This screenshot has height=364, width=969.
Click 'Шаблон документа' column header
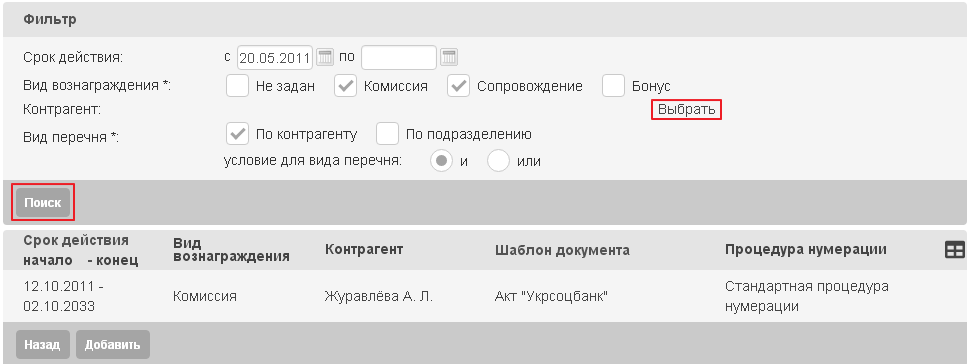click(x=562, y=250)
